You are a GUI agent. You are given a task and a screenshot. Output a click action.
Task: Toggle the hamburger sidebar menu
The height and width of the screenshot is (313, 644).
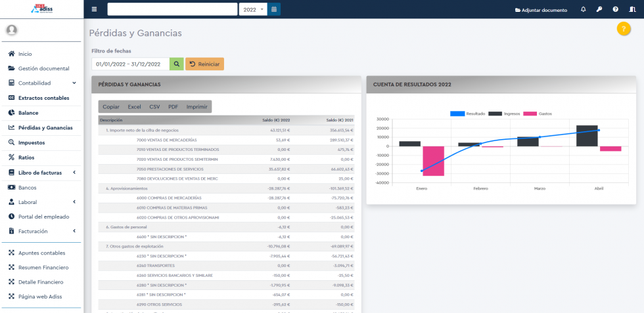click(94, 9)
